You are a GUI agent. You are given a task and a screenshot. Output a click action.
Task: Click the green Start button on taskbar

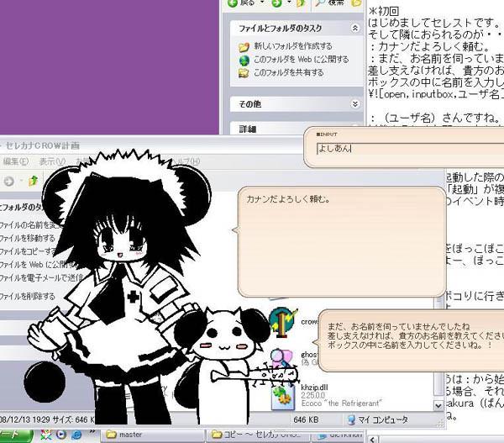(x=16, y=435)
